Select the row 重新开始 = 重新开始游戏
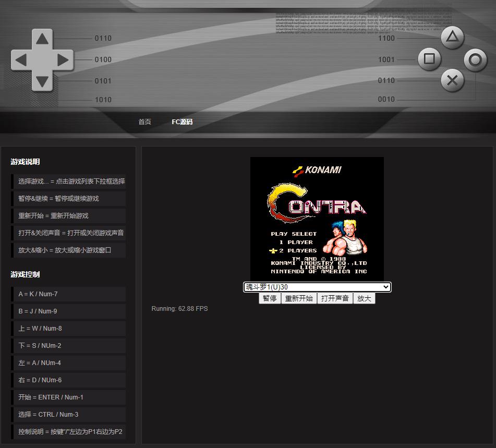Screen dimensions: 496x448 click(x=68, y=216)
